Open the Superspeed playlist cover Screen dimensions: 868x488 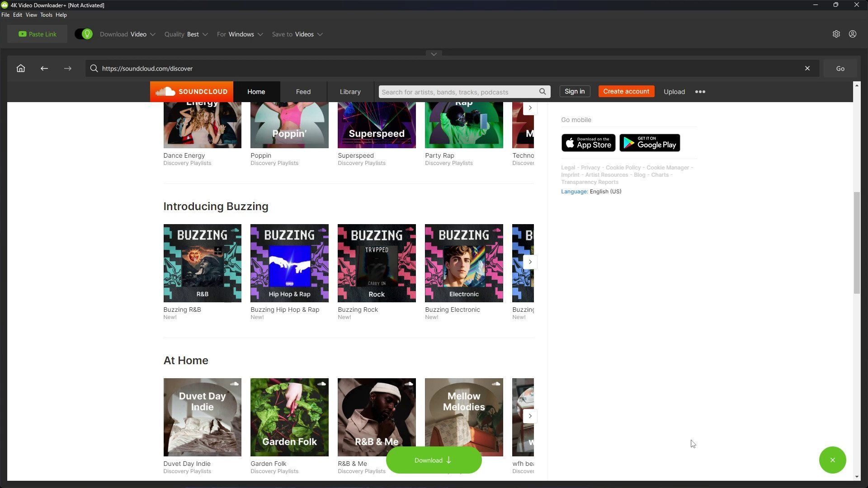[x=377, y=125]
